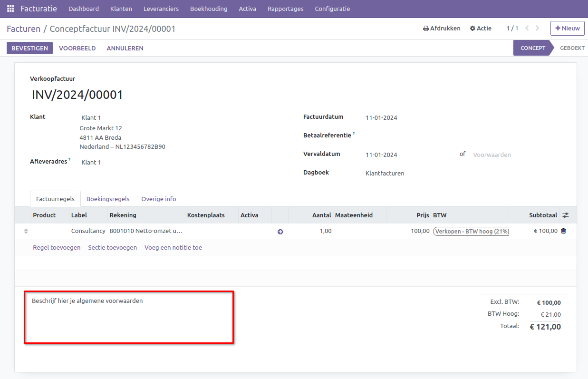
Task: Switch to the Overige info tab
Action: click(159, 199)
